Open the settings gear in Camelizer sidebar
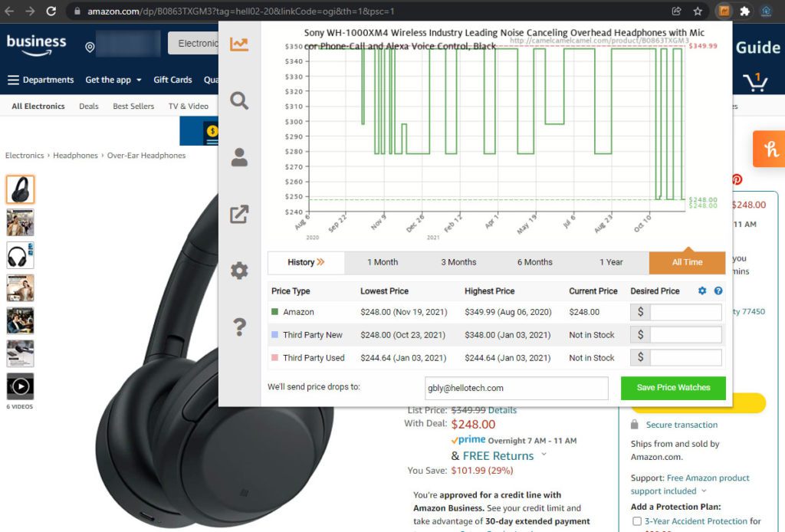Image resolution: width=785 pixels, height=532 pixels. 239,271
